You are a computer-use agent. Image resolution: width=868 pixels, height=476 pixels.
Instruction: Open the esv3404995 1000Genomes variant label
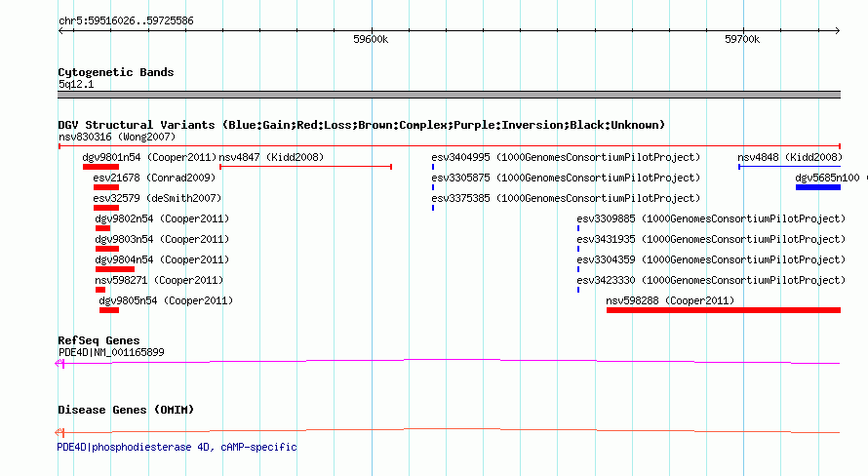[566, 157]
